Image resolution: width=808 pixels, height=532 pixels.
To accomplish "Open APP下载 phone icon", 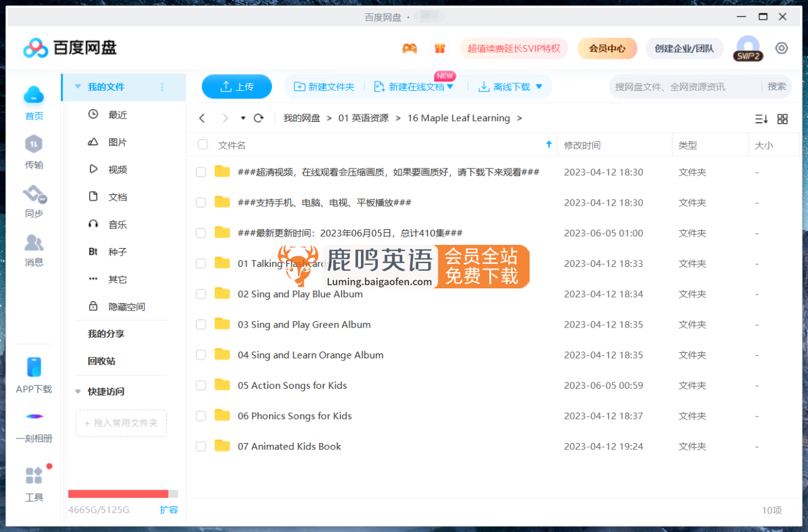I will click(x=34, y=367).
